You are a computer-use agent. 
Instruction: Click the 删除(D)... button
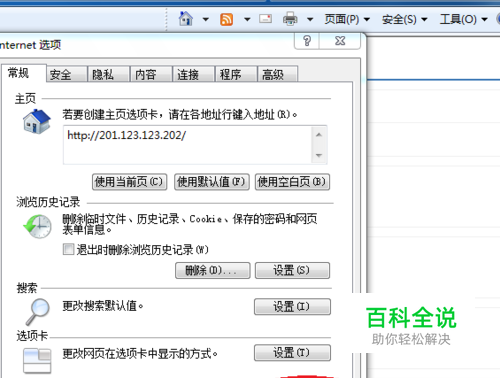213,270
